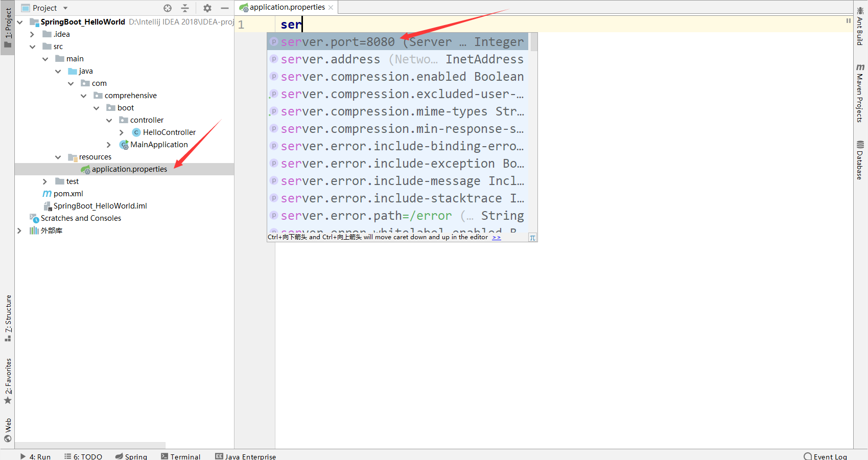Collapse the src folder
The image size is (868, 460).
coord(33,47)
